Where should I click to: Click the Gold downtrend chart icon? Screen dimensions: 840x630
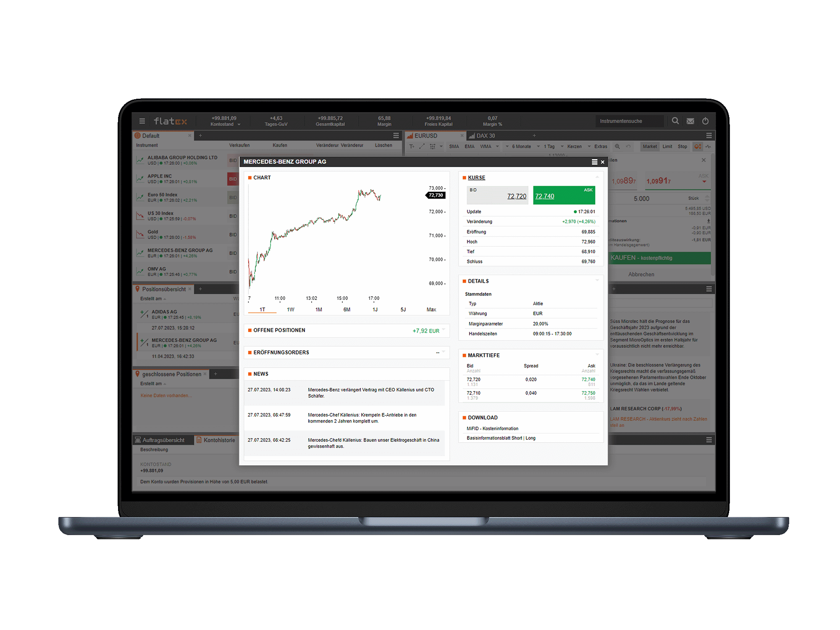[140, 234]
